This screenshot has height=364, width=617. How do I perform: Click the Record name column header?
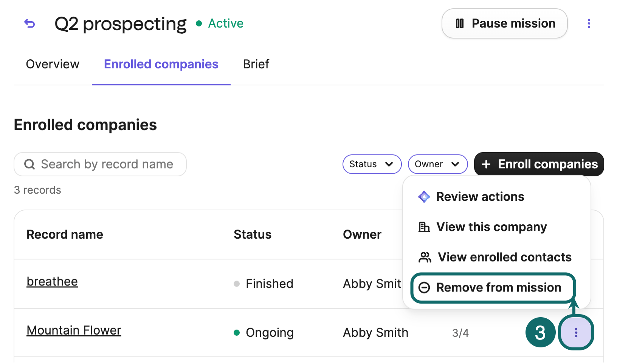coord(65,234)
